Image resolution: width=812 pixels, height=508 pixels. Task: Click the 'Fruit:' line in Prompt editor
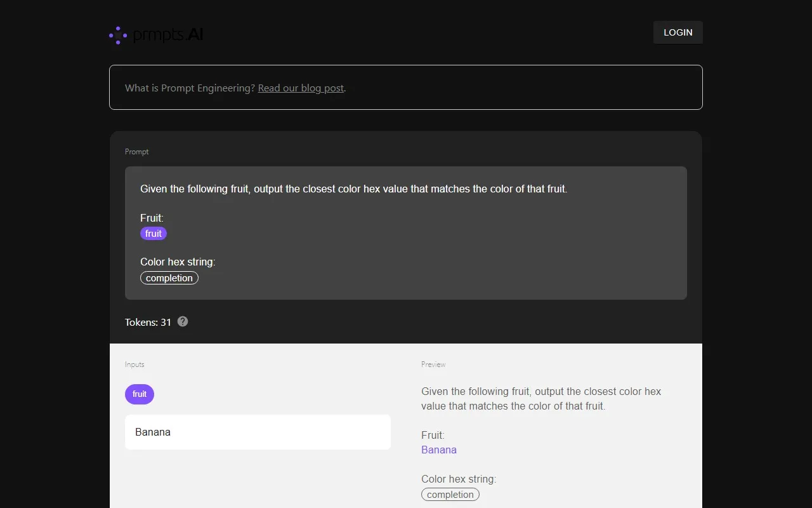click(152, 218)
